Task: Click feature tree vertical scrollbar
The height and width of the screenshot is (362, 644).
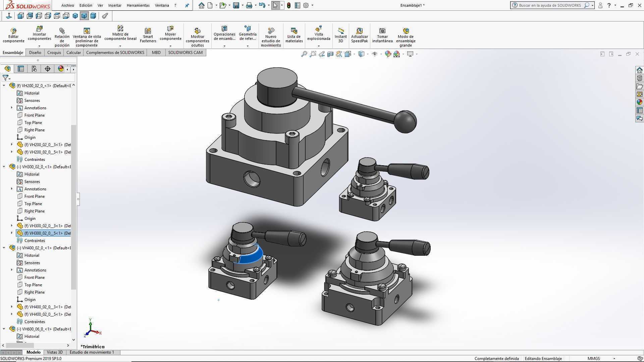Action: 73,207
